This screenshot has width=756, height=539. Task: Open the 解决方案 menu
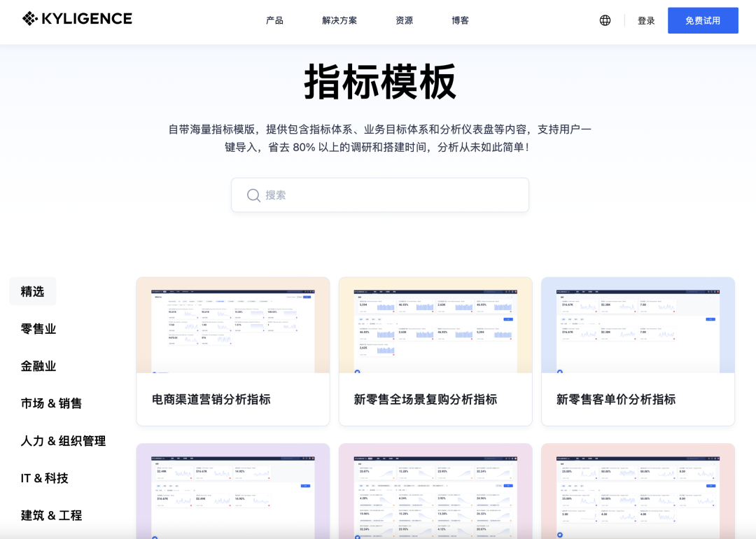(x=339, y=20)
